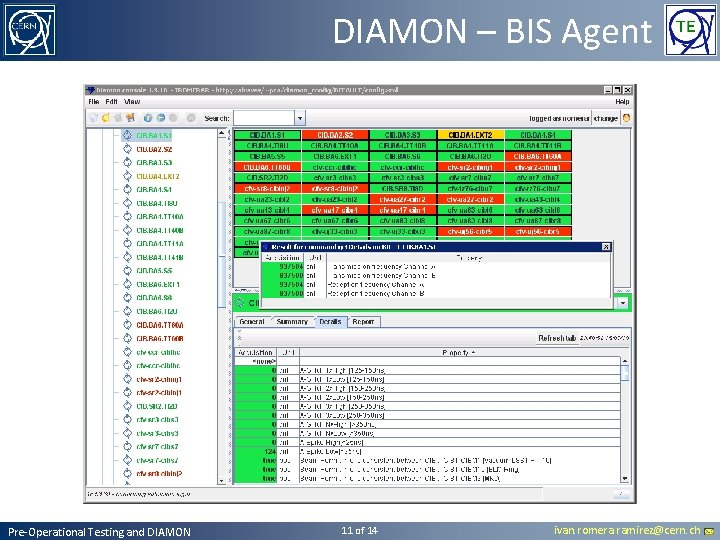Select CIB.BA4.S4 in the tree
The height and width of the screenshot is (540, 720).
click(x=154, y=189)
